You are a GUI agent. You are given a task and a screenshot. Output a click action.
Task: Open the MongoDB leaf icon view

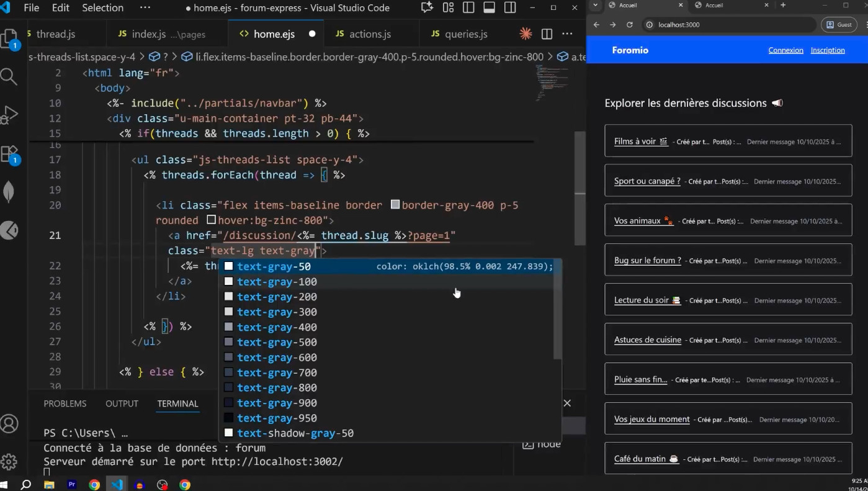click(x=9, y=192)
